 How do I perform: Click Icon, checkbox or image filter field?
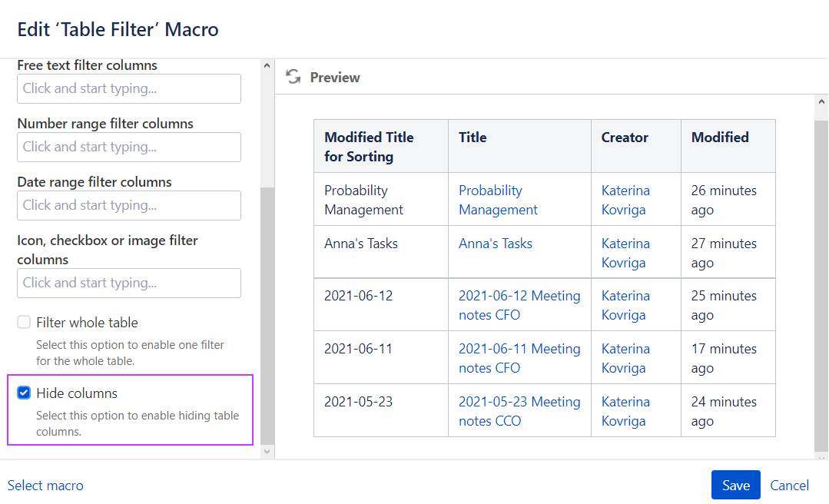click(129, 283)
